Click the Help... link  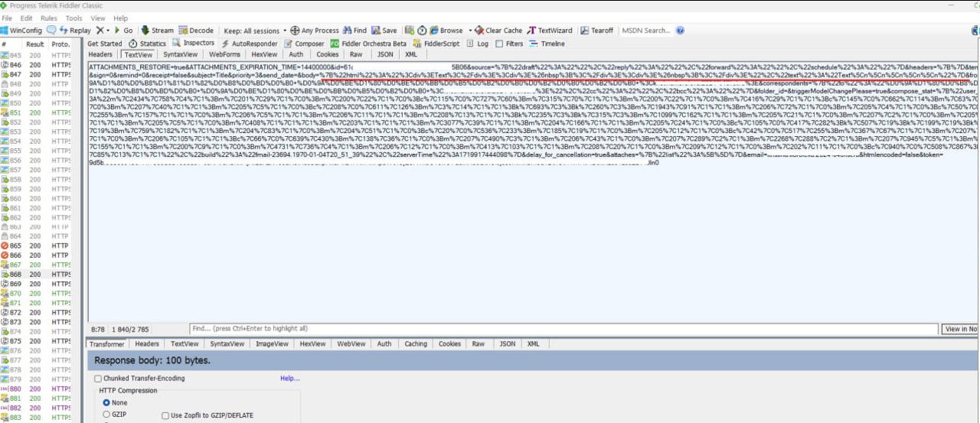tap(289, 378)
